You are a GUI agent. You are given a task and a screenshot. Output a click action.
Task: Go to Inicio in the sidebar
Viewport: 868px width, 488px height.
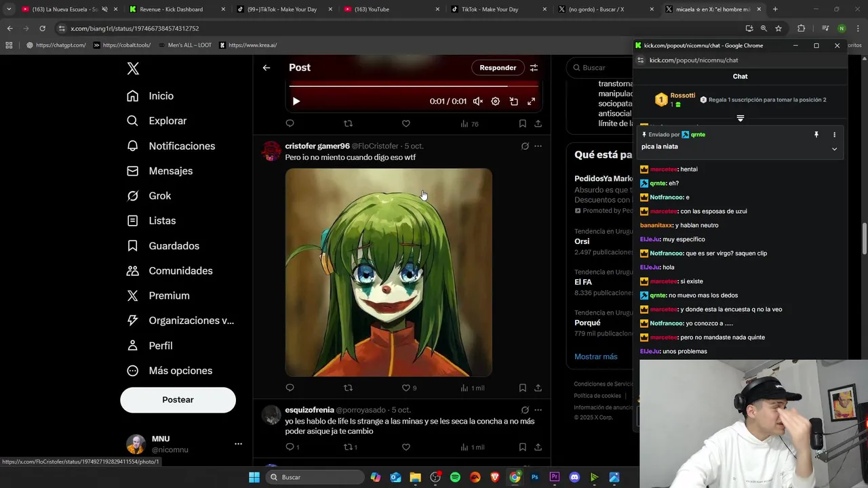coord(151,96)
